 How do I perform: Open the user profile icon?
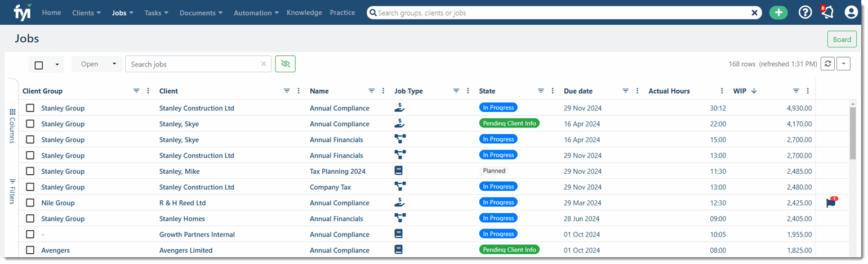(x=851, y=12)
